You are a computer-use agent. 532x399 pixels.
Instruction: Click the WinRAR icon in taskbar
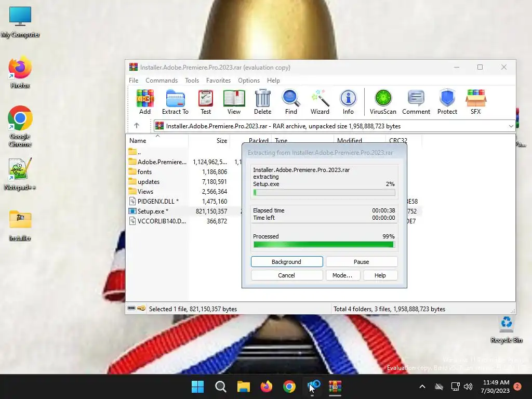point(335,387)
